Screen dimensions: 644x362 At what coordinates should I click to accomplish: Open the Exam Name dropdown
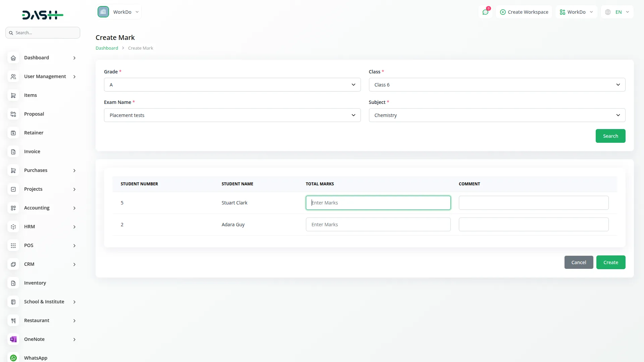232,115
